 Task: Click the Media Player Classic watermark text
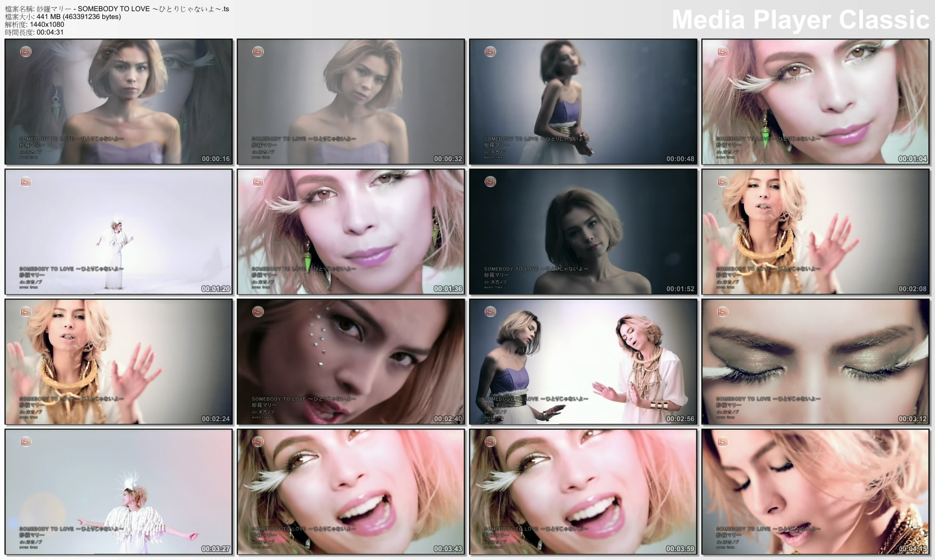800,20
